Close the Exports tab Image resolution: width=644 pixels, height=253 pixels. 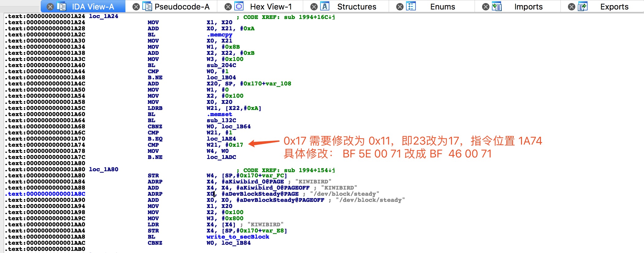[x=572, y=7]
